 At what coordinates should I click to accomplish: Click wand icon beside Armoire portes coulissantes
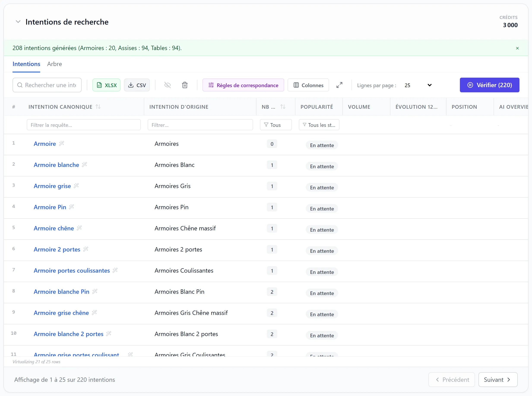click(115, 270)
